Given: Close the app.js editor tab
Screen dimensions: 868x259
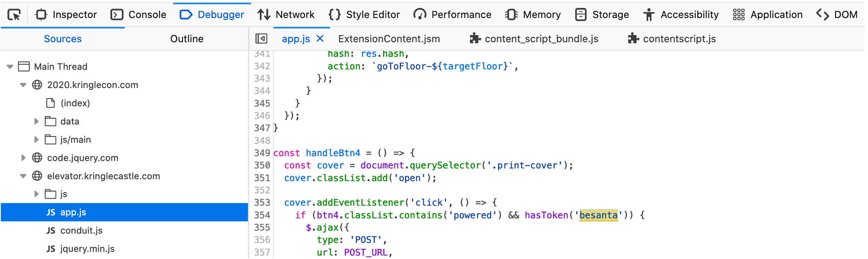Looking at the screenshot, I should click(x=320, y=39).
